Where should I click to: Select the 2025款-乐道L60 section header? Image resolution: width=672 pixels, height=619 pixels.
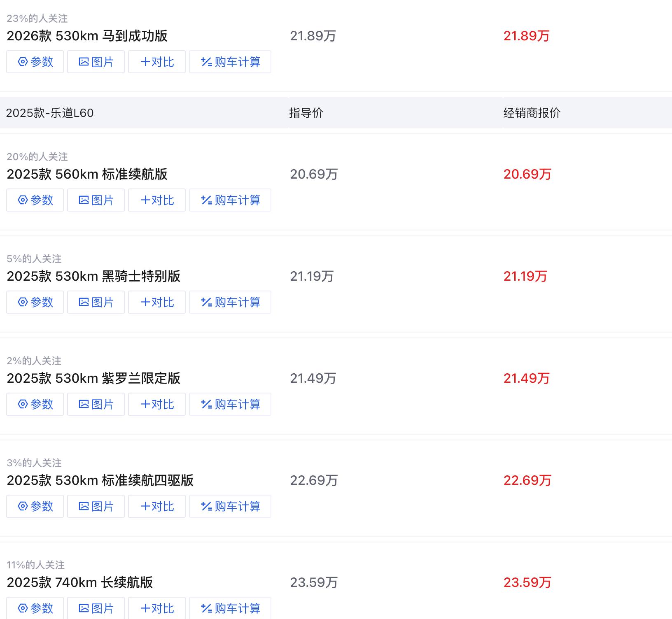[50, 113]
